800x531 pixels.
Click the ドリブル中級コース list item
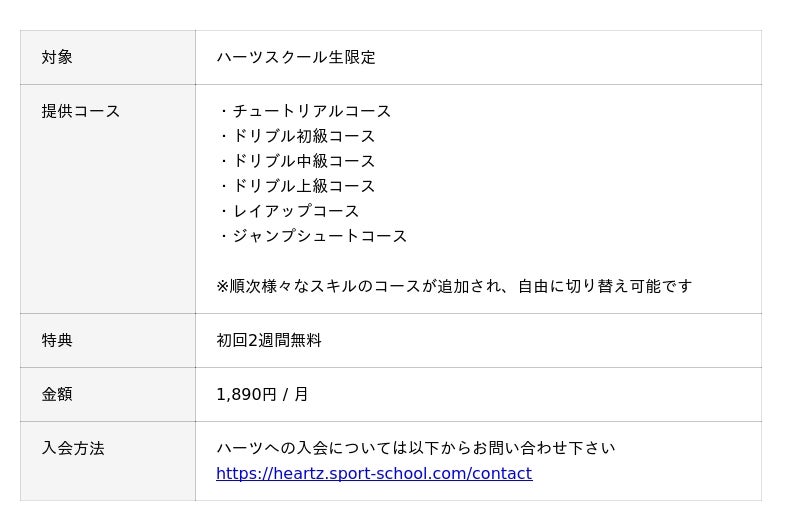tap(296, 161)
